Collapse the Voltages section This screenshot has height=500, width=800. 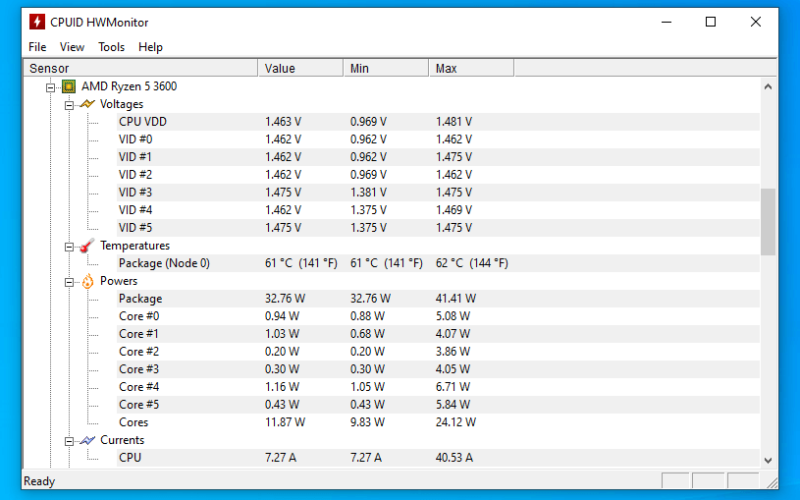click(69, 105)
